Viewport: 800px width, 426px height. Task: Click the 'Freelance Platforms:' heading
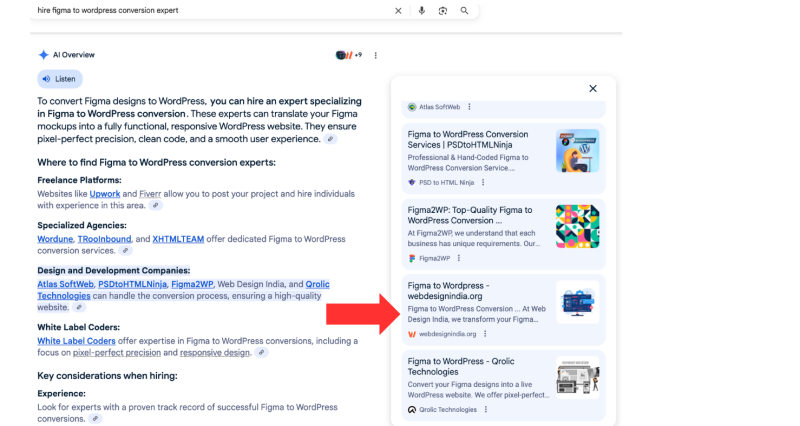coord(79,180)
